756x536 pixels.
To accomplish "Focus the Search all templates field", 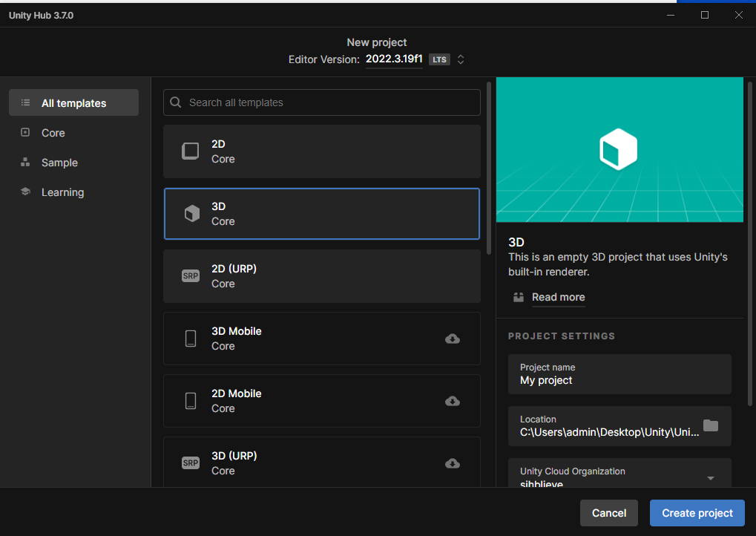I will [x=321, y=102].
